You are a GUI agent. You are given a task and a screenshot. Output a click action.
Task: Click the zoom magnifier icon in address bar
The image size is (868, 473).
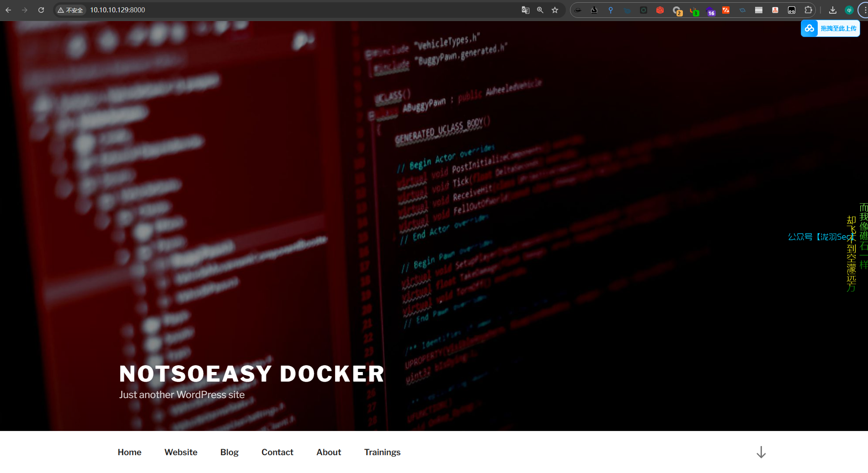click(x=540, y=10)
